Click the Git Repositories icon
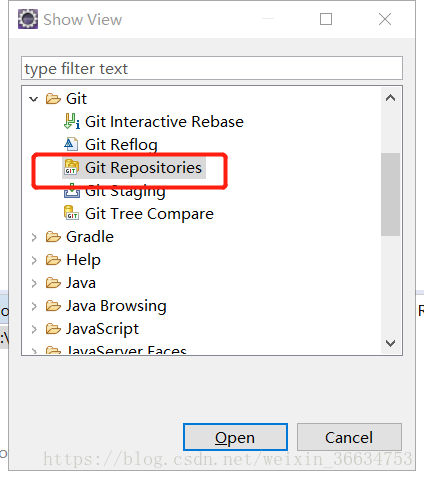 [x=71, y=167]
